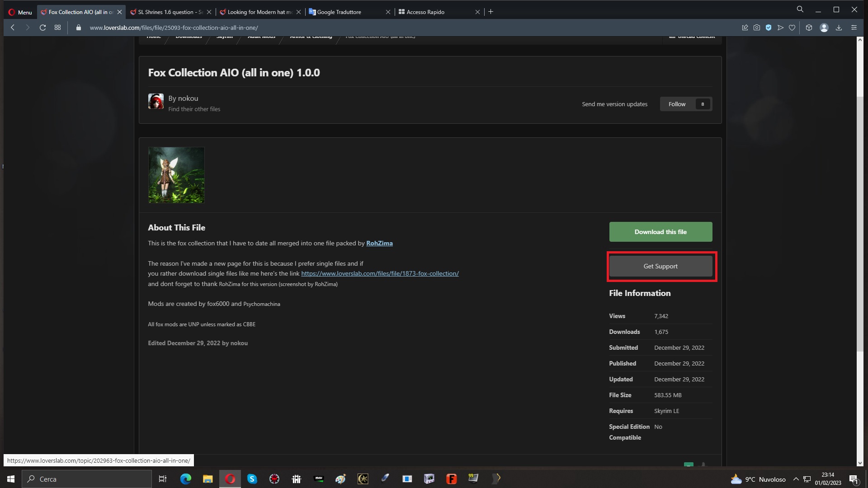Image resolution: width=868 pixels, height=488 pixels.
Task: Click the site security padlock icon
Action: 79,28
